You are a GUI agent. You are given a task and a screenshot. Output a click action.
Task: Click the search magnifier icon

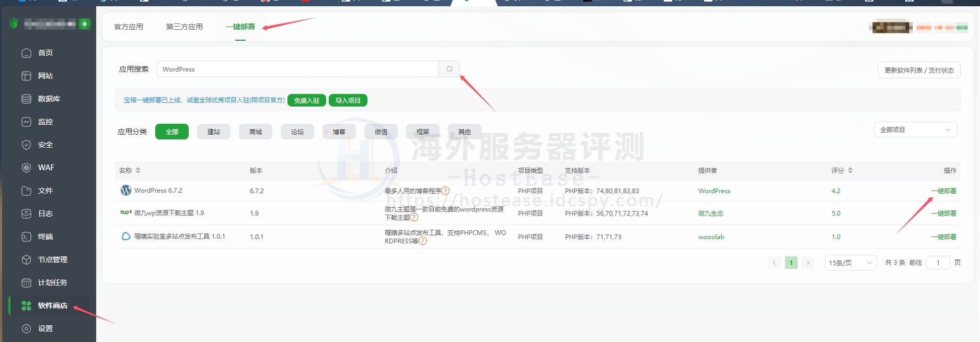click(x=449, y=69)
